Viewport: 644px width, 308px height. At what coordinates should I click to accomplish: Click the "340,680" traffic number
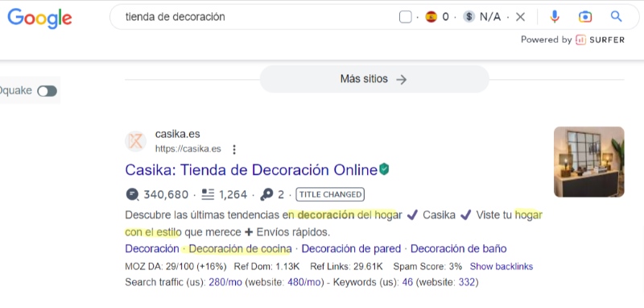tap(166, 194)
